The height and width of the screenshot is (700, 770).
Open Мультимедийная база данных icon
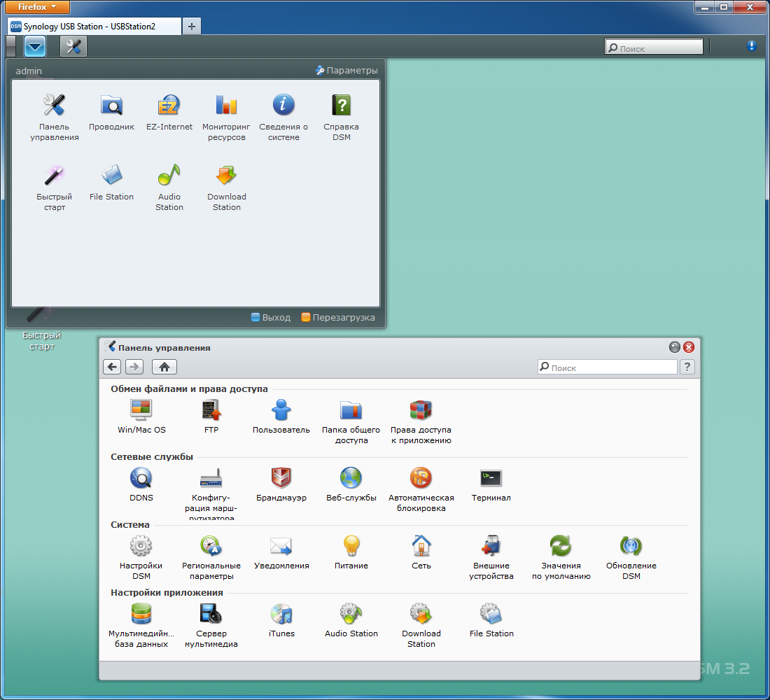click(141, 625)
